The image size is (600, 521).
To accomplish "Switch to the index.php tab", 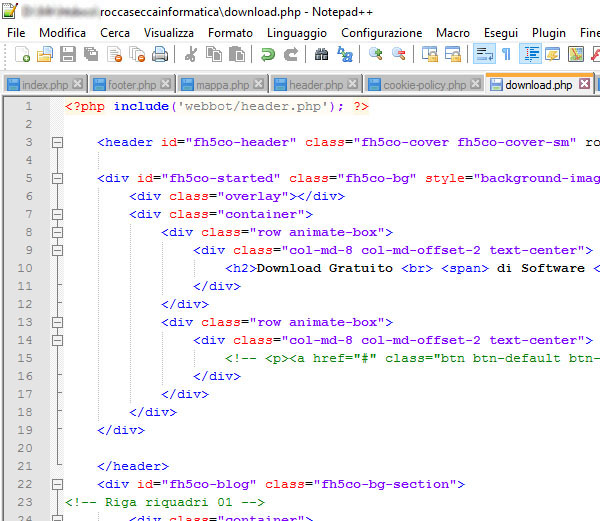I will pyautogui.click(x=45, y=85).
